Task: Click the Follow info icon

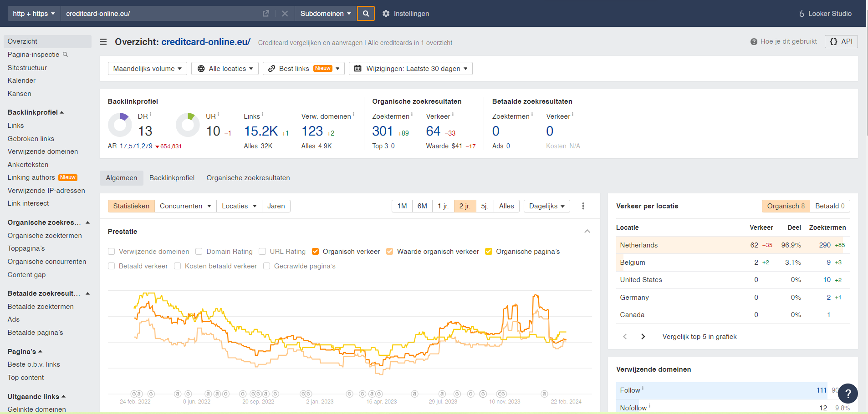Action: (x=643, y=389)
